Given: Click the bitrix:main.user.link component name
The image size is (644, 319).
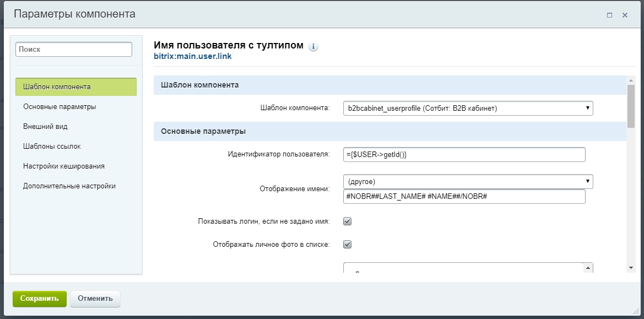Looking at the screenshot, I should coord(193,56).
